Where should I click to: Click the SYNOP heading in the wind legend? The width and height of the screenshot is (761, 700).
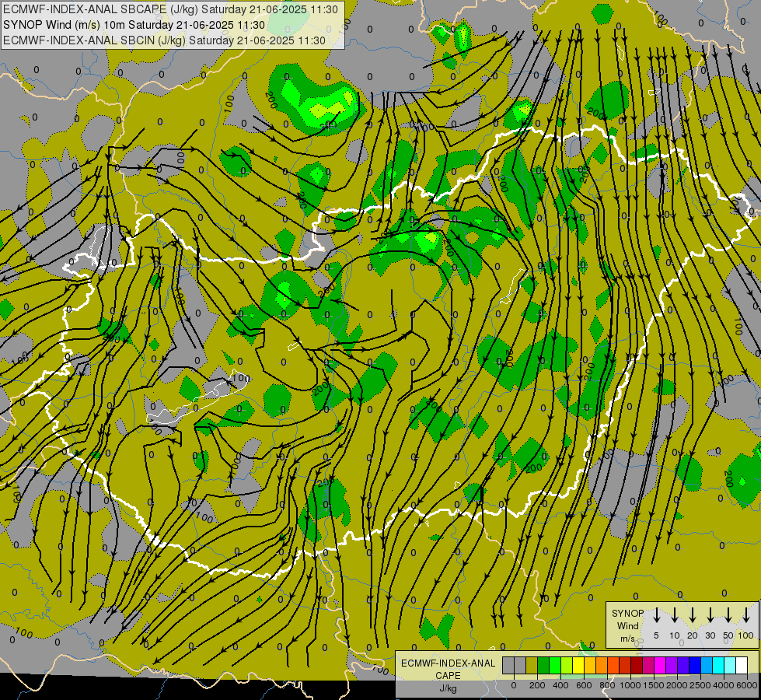[628, 613]
